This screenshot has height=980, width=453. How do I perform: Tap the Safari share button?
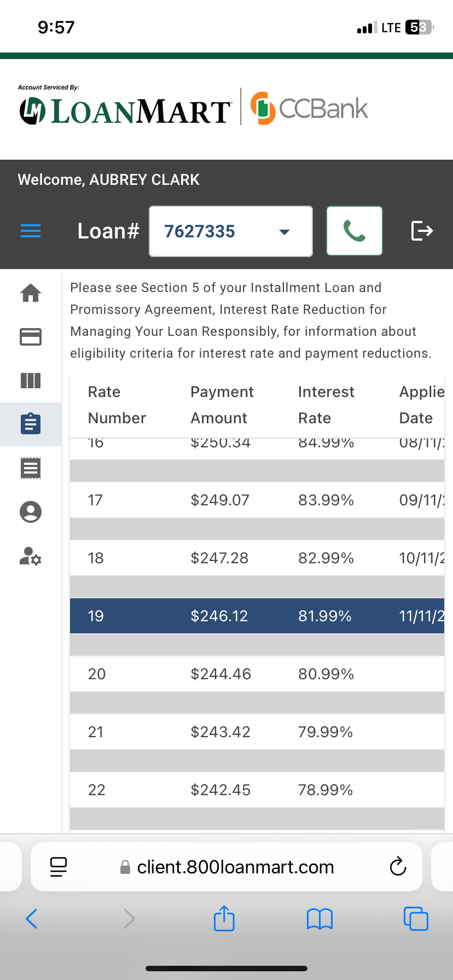pyautogui.click(x=224, y=919)
